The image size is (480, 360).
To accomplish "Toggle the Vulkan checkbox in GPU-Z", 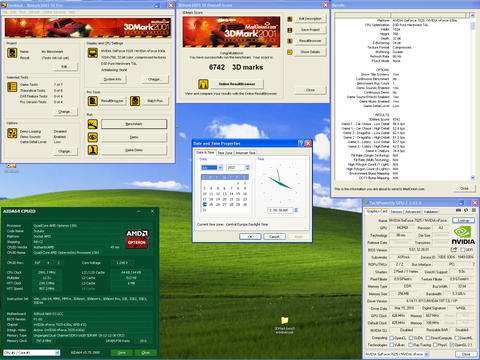I will pos(392,345).
